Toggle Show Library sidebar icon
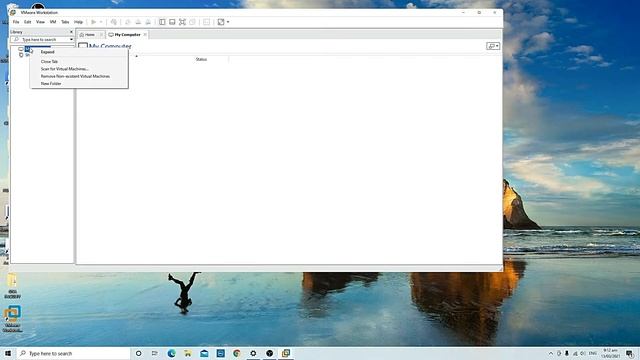This screenshot has height=360, width=640. pos(162,22)
